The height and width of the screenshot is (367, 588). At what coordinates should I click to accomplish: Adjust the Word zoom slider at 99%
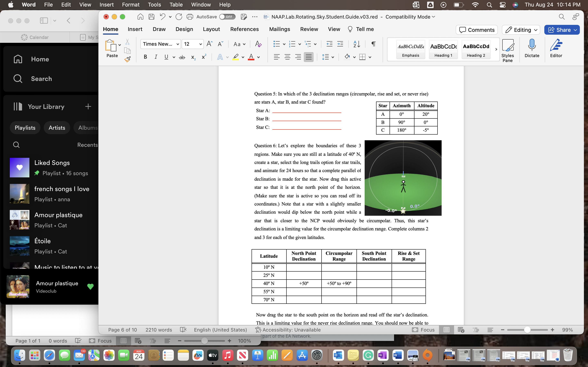(527, 330)
